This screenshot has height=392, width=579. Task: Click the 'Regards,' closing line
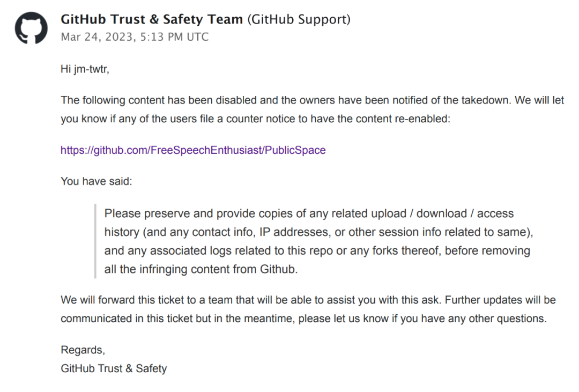(83, 350)
